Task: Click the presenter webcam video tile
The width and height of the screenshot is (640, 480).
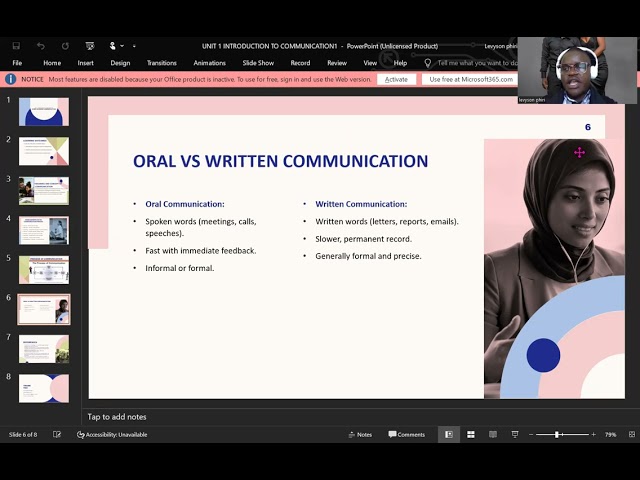Action: point(577,70)
